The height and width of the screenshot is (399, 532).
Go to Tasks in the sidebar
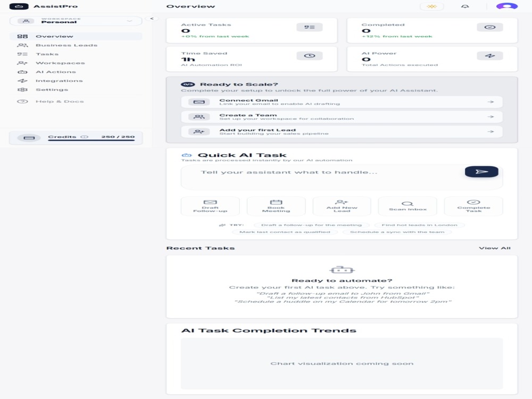click(76, 54)
